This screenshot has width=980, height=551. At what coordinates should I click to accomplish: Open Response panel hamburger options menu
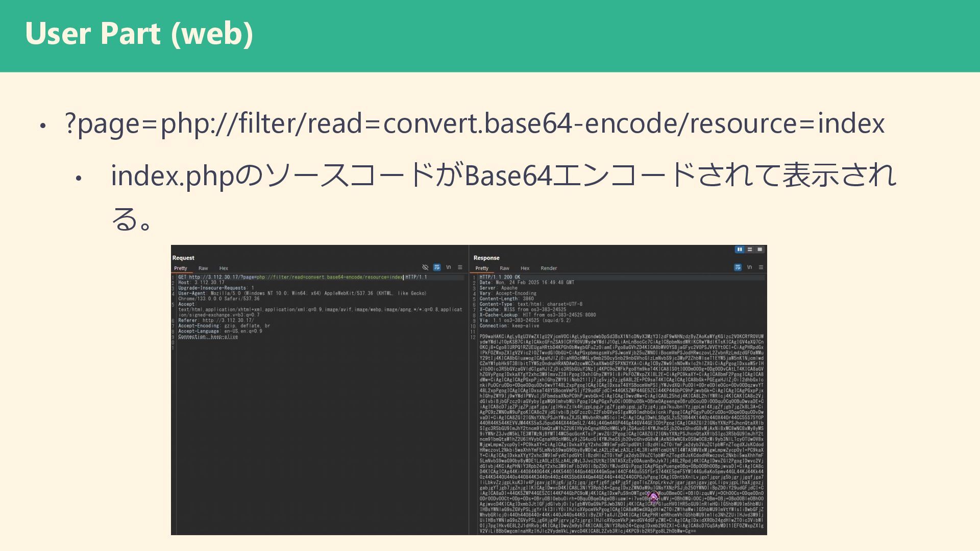coord(761,267)
